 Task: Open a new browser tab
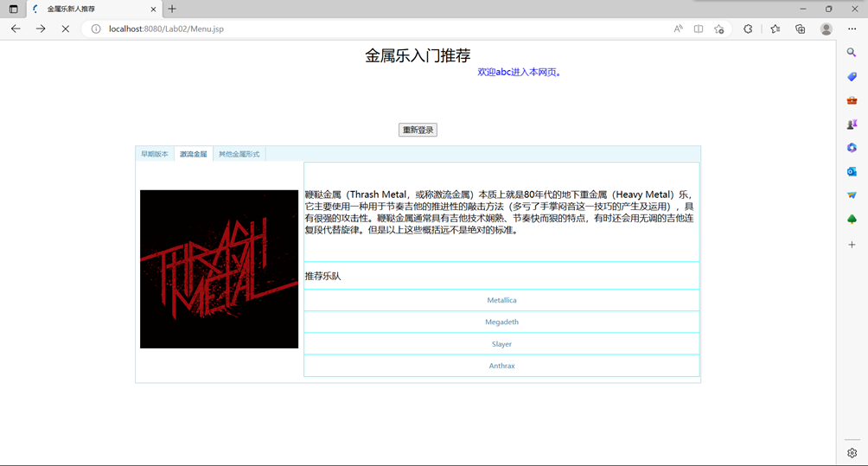click(172, 9)
